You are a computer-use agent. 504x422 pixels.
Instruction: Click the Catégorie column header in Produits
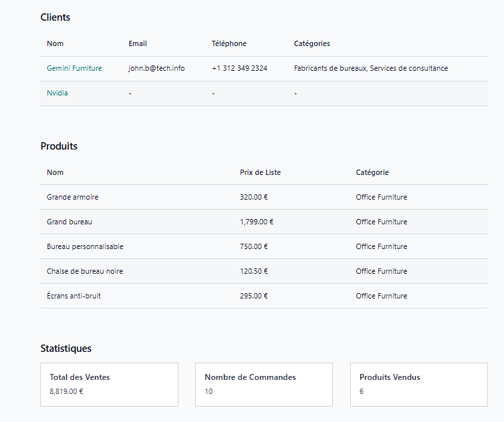coord(372,172)
